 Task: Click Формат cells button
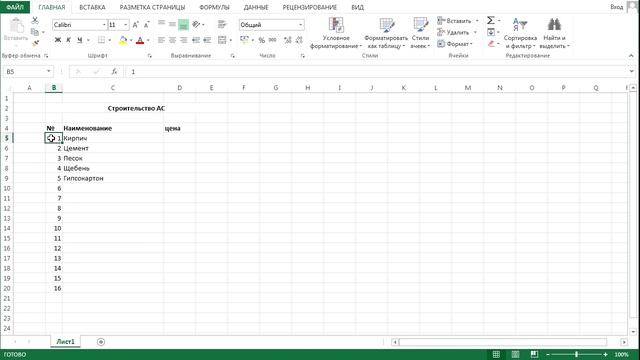pos(455,44)
